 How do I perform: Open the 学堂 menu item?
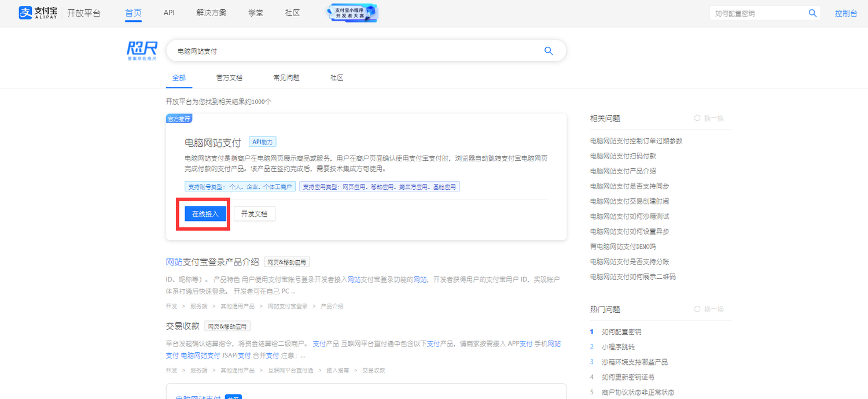click(256, 13)
